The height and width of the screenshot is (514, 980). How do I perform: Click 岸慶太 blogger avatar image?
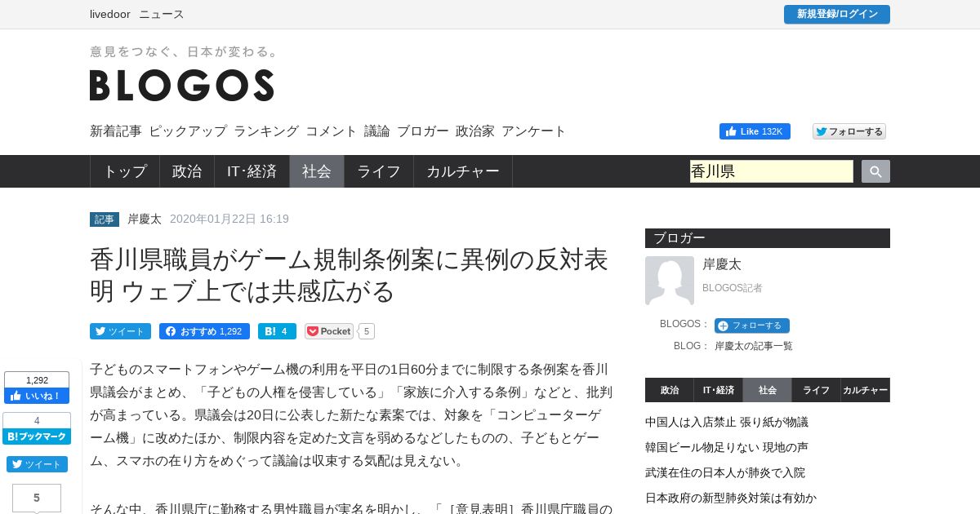click(670, 281)
